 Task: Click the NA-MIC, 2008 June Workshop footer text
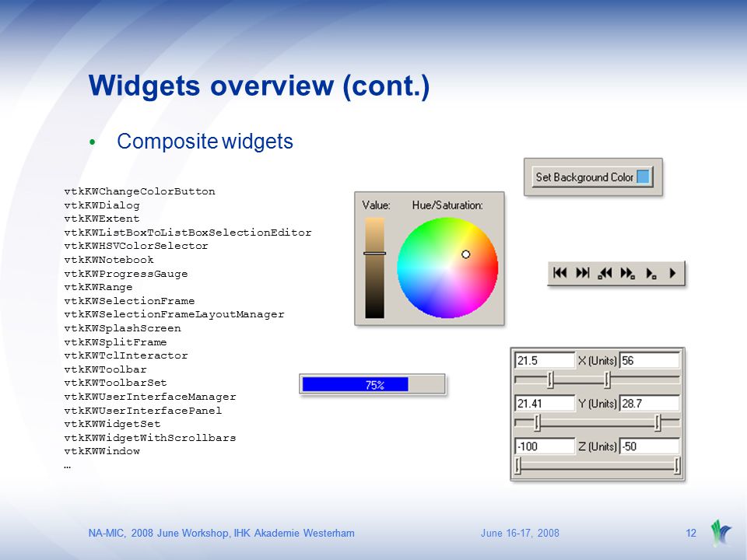click(222, 533)
